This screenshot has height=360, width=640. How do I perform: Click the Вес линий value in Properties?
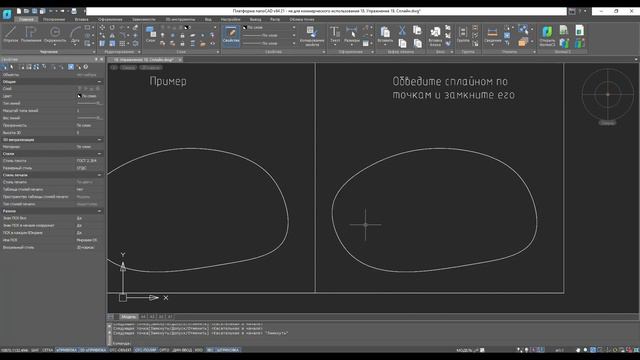click(x=89, y=118)
